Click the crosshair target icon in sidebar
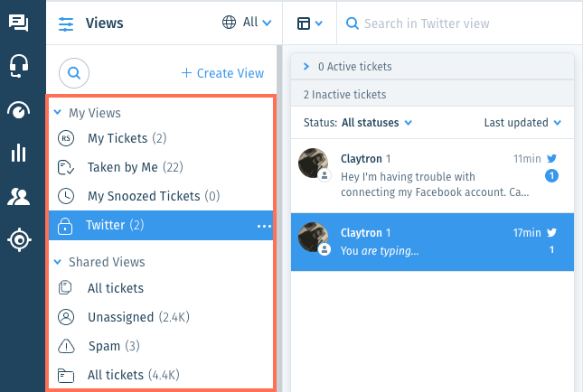 19,240
